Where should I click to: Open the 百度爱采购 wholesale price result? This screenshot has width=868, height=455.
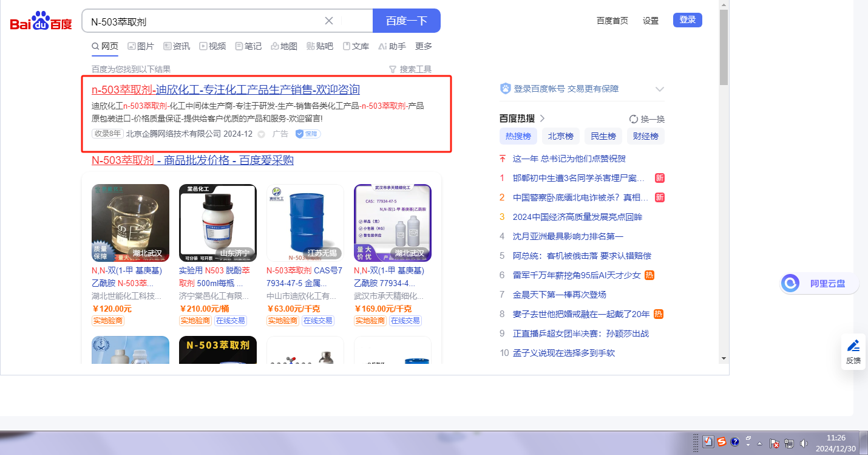click(x=192, y=160)
